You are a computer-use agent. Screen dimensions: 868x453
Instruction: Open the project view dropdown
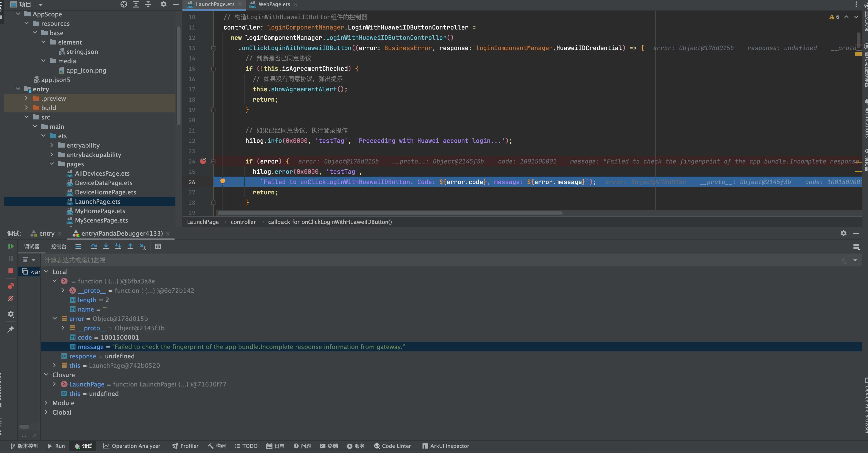(x=41, y=5)
